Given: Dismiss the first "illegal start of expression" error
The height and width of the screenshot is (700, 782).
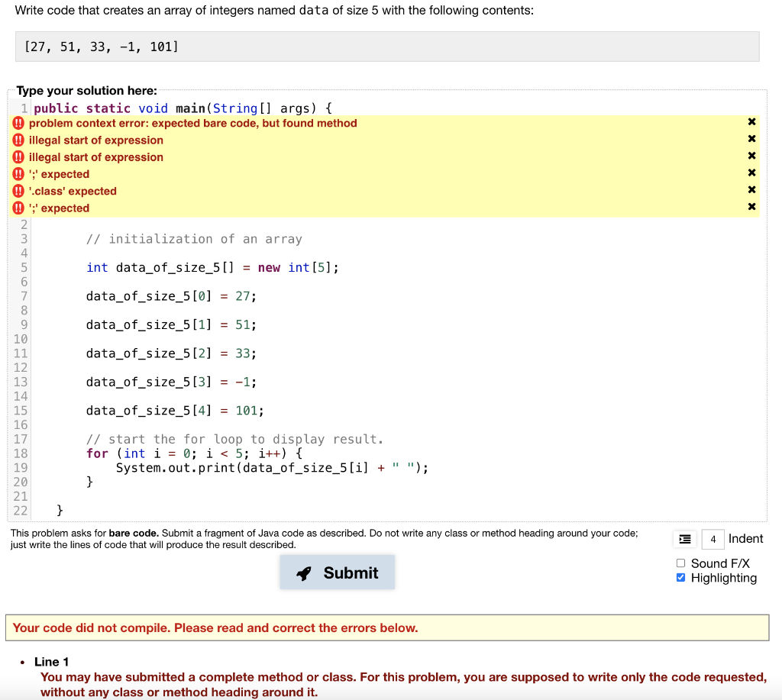Looking at the screenshot, I should [x=751, y=138].
